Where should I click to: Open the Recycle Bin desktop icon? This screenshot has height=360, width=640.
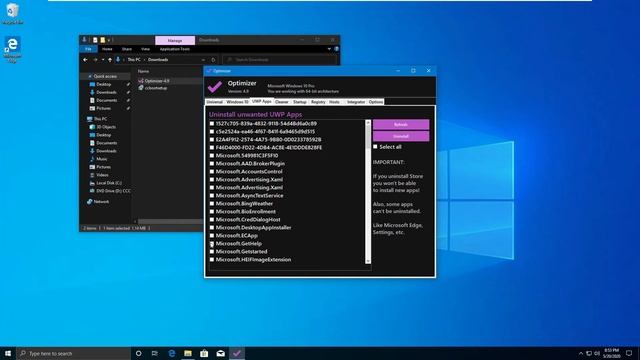[12, 13]
